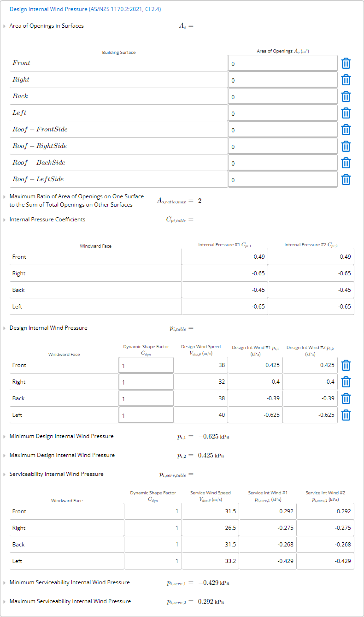The height and width of the screenshot is (617, 364).
Task: Delete the Front openings row with trash icon
Action: (346, 63)
